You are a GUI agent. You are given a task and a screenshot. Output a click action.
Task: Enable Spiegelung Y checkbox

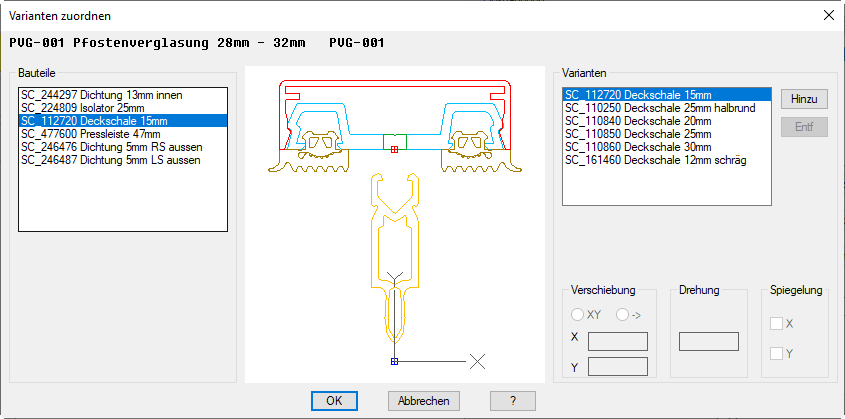(776, 353)
